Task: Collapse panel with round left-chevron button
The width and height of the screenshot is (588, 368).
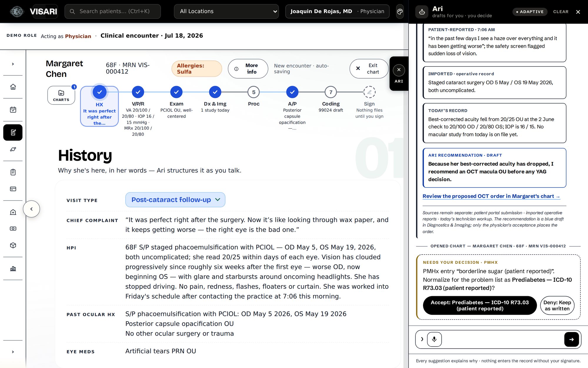Action: 31,209
